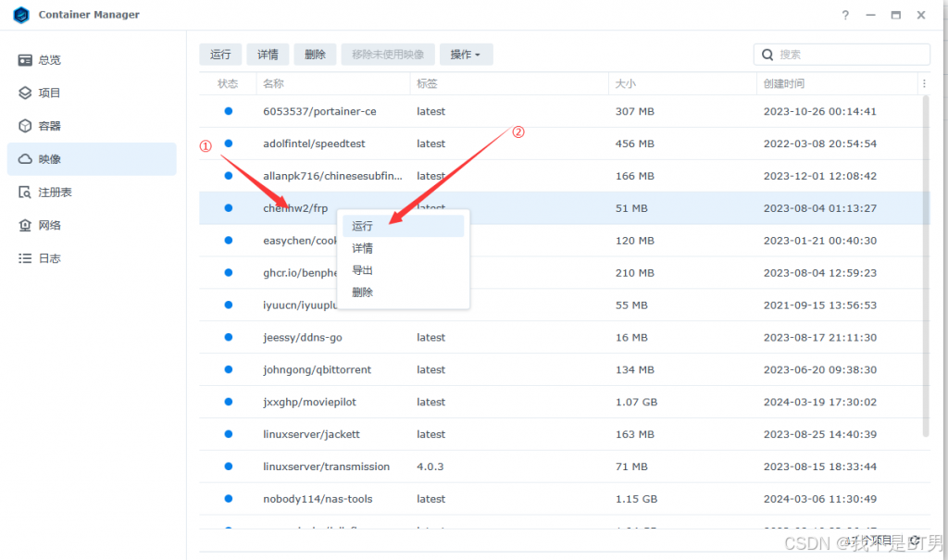The height and width of the screenshot is (560, 948).
Task: Select the nobody114/nas-tools image name
Action: (318, 499)
